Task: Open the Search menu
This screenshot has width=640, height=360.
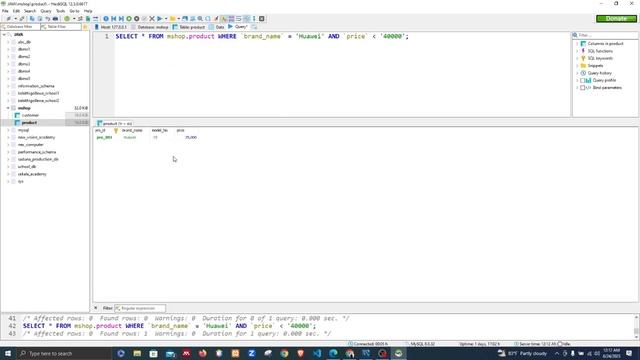Action: 30,11
